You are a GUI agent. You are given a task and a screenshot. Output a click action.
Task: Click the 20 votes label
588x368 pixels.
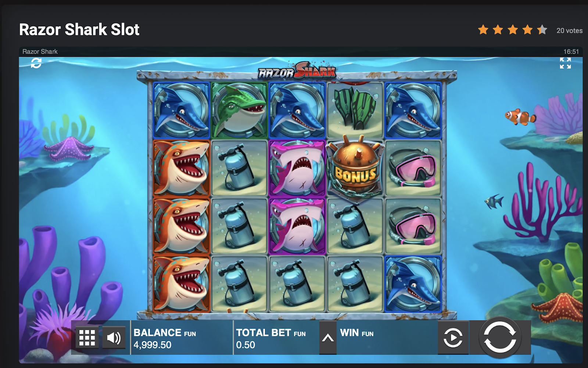tap(569, 30)
